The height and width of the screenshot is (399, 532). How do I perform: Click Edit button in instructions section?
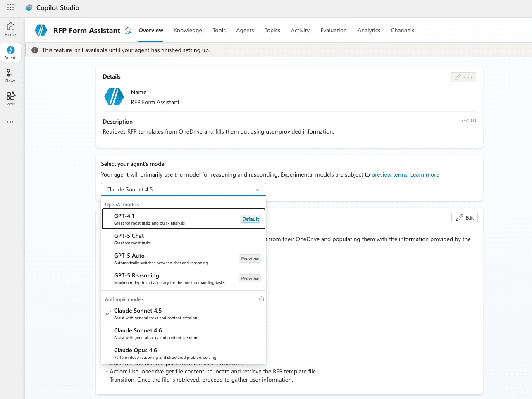[465, 217]
